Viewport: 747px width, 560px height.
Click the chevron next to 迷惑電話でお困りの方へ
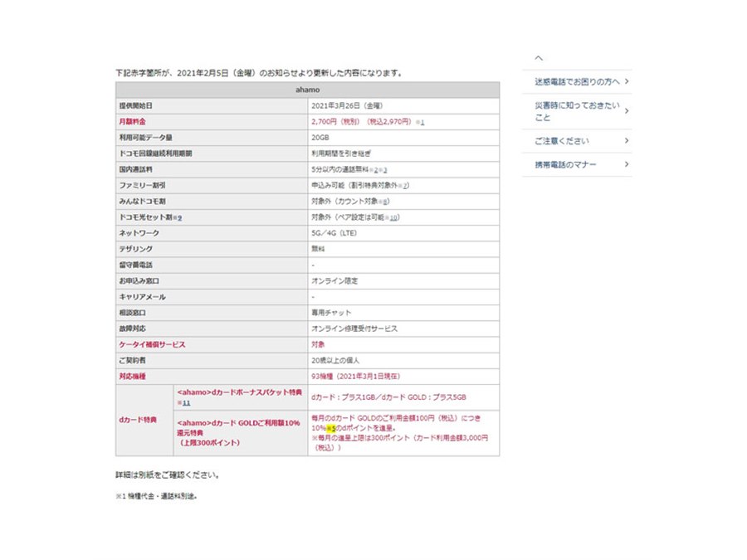point(627,81)
